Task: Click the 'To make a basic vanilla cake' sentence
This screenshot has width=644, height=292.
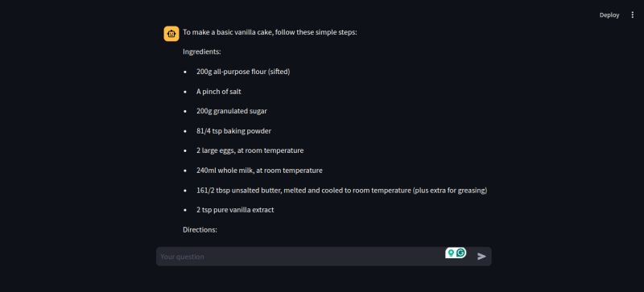Action: click(270, 32)
